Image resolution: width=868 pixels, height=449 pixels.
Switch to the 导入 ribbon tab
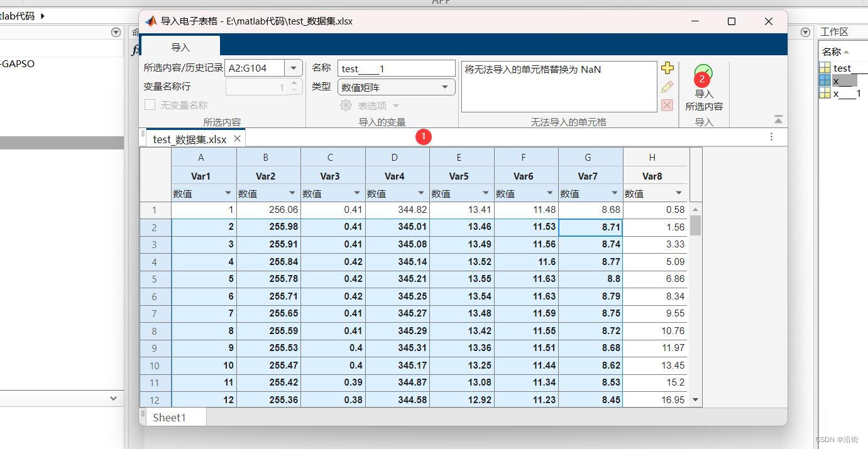(x=180, y=46)
